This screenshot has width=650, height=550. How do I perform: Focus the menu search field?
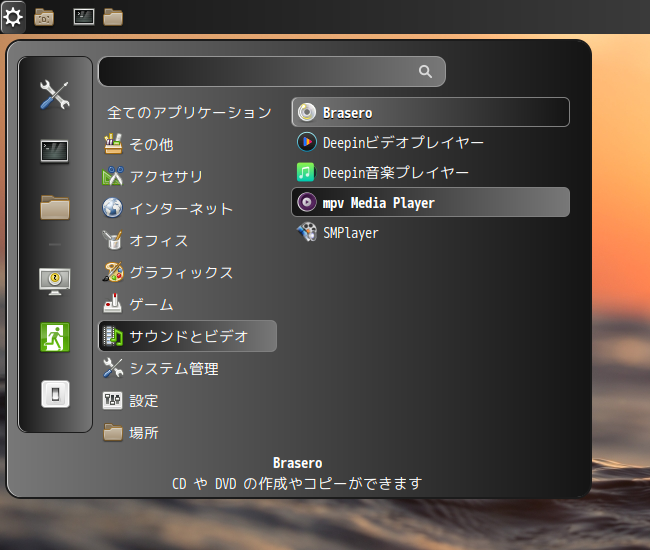pos(272,72)
